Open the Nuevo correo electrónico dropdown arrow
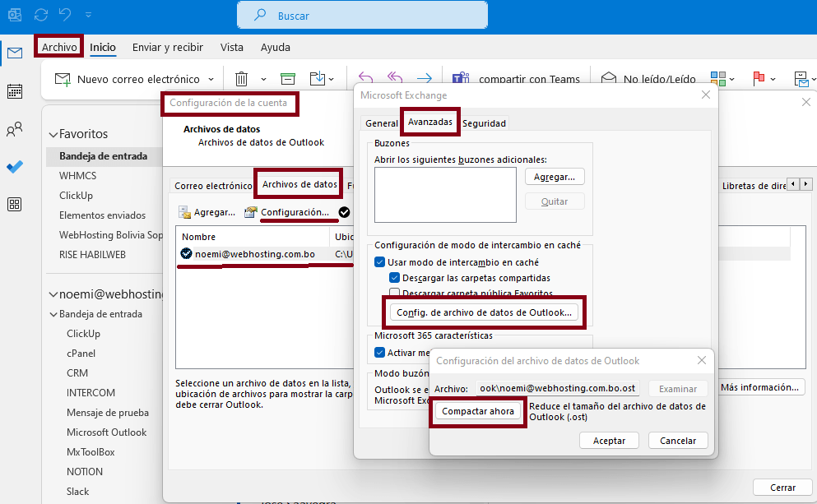The height and width of the screenshot is (504, 817). (x=211, y=79)
